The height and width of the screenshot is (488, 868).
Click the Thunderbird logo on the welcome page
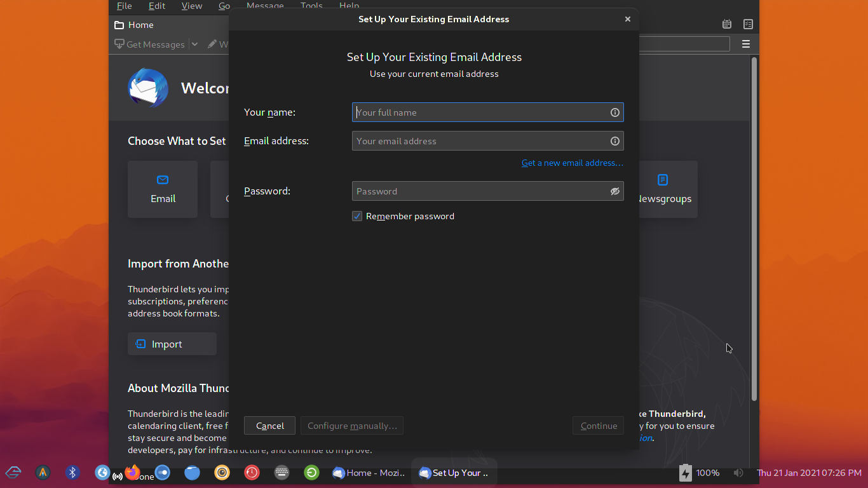pyautogui.click(x=148, y=88)
